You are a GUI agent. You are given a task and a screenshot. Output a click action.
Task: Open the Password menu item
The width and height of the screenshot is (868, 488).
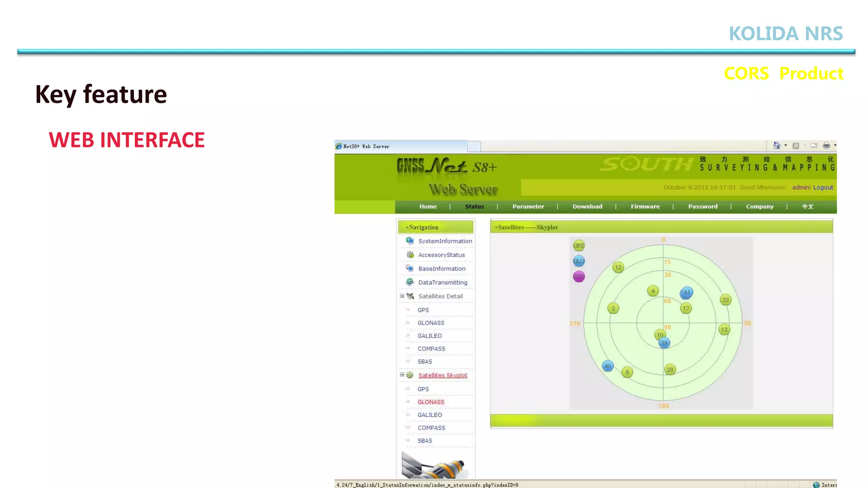pos(703,206)
